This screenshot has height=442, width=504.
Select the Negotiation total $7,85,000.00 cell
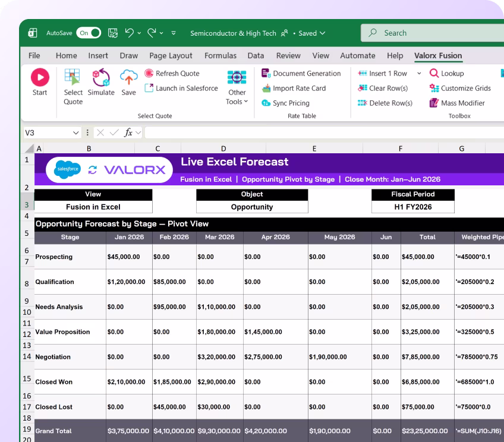(x=427, y=356)
